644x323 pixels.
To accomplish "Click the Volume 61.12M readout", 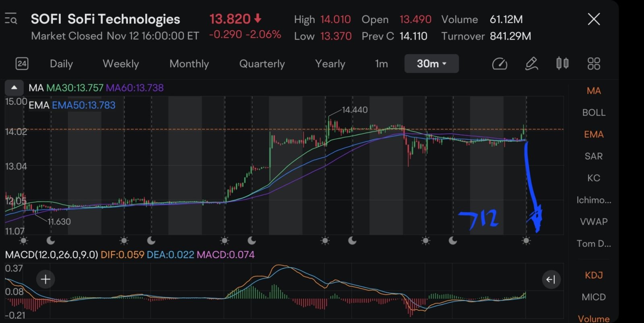I will [482, 19].
